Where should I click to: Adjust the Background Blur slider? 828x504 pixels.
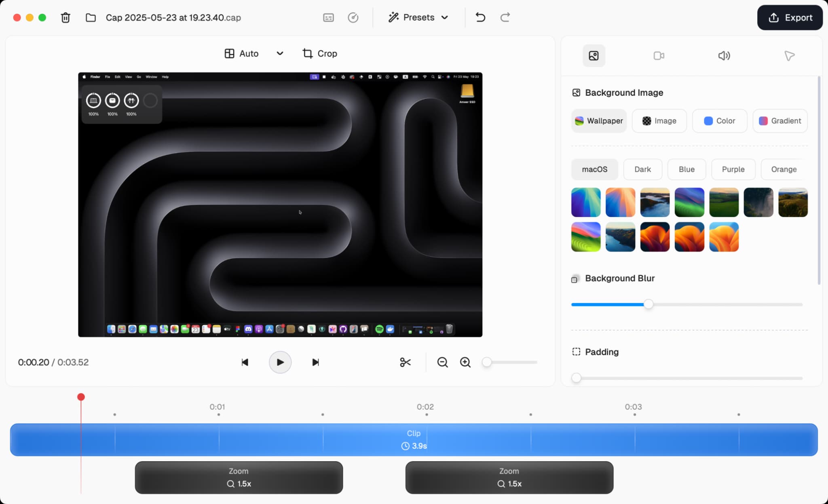648,304
